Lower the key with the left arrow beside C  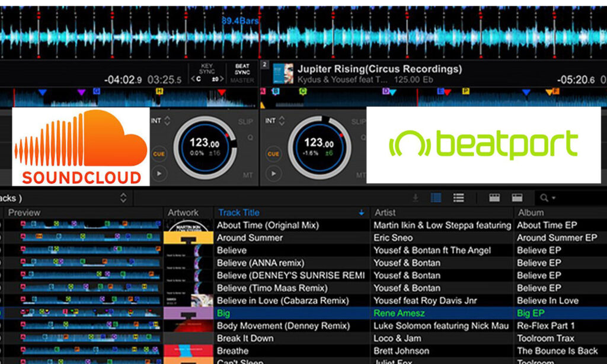(x=193, y=79)
